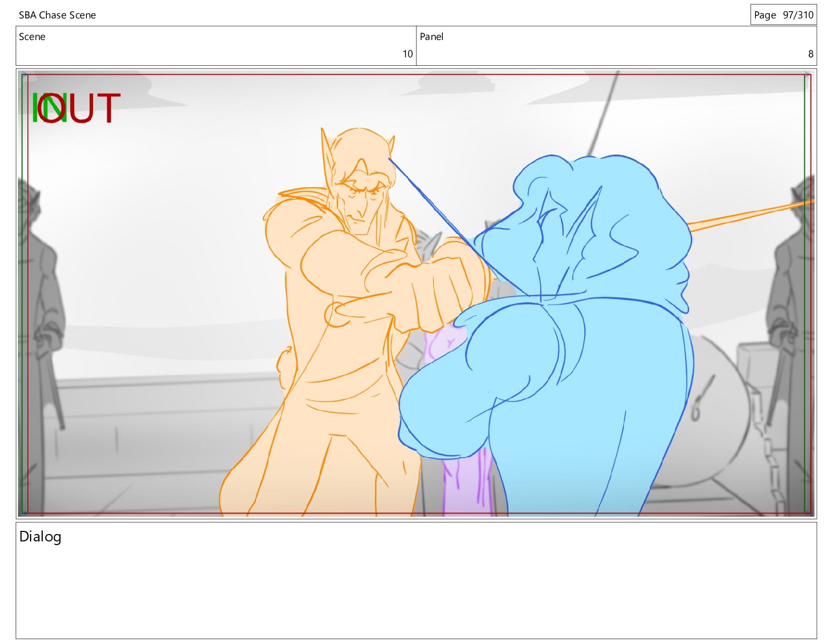Click the green 'IN' and red 'OUT' marker overlay
Screen dimensions: 834x644
[76, 108]
